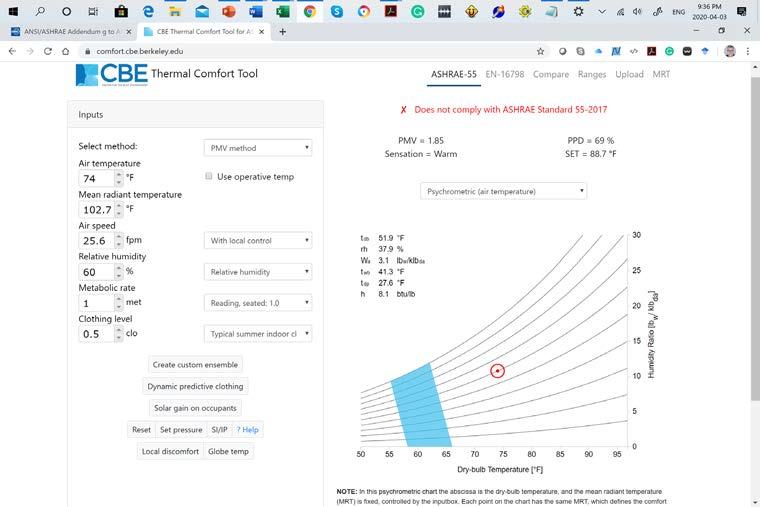
Task: Open the ? Help link
Action: tap(247, 429)
